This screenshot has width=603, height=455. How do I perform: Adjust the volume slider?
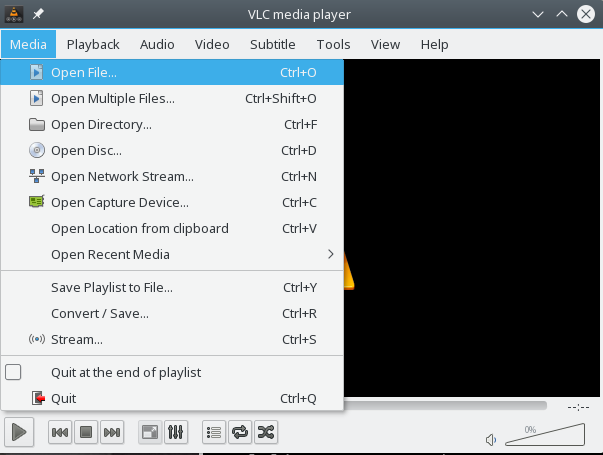click(545, 435)
